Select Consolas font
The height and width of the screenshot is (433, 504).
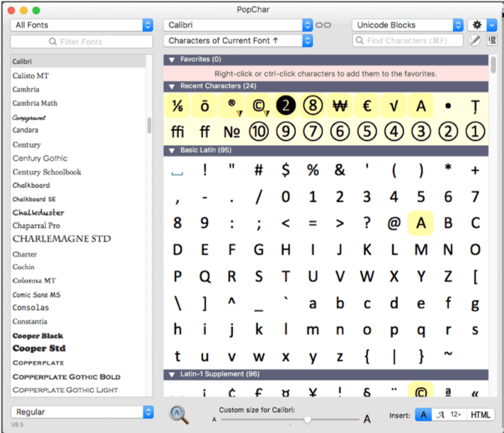31,307
